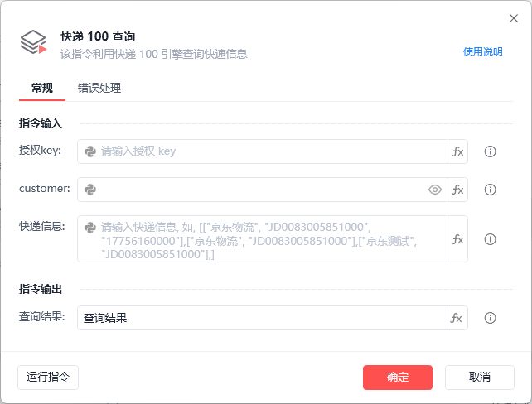Focus the 快递信息 text area
The image size is (532, 404).
pyautogui.click(x=262, y=239)
